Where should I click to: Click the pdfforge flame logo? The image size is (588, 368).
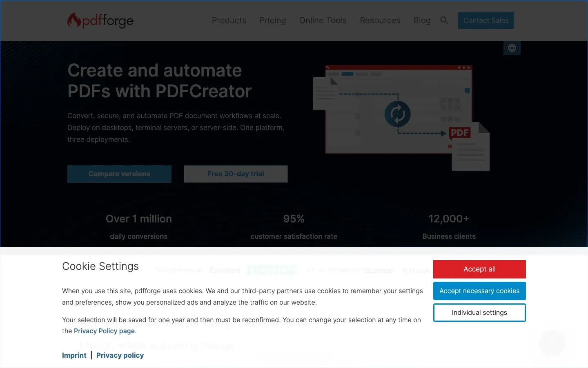point(100,20)
